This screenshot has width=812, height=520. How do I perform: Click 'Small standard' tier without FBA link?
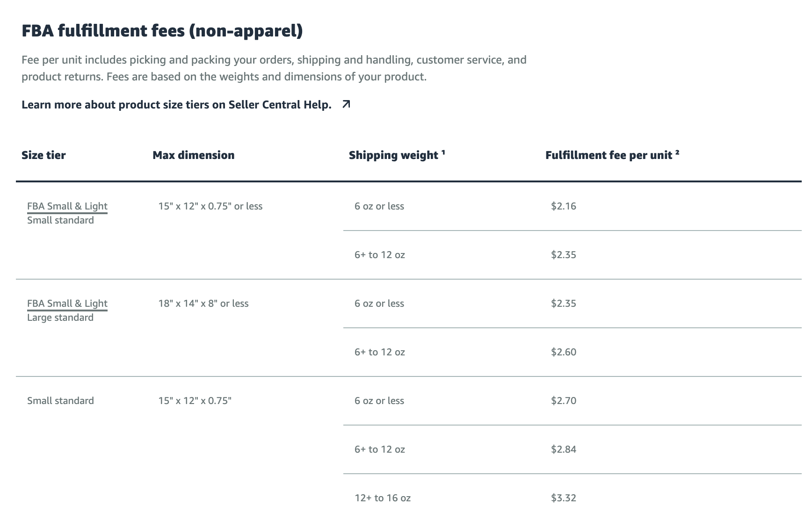pyautogui.click(x=60, y=401)
